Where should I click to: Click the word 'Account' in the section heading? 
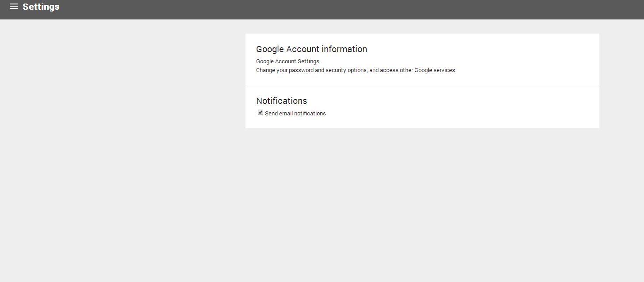tap(303, 49)
